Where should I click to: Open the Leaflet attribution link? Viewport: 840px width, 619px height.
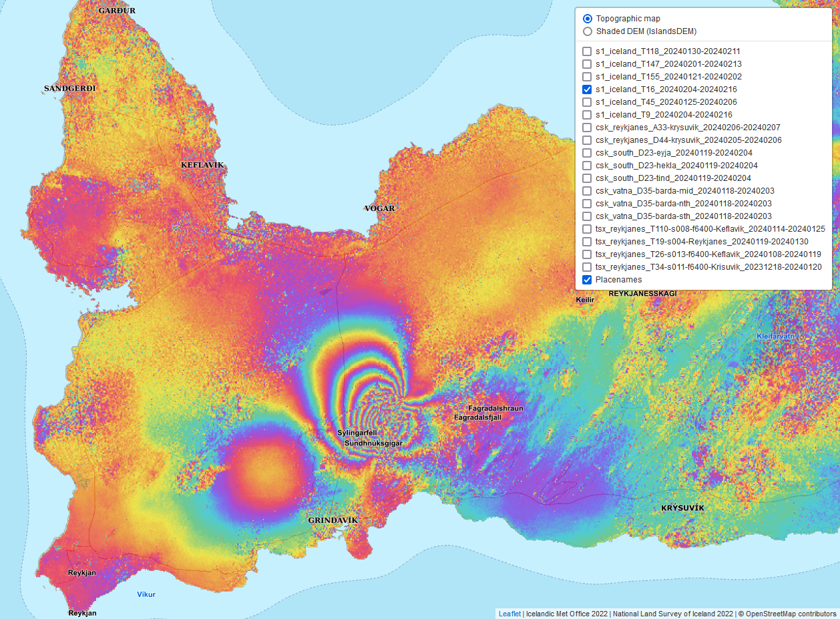509,614
